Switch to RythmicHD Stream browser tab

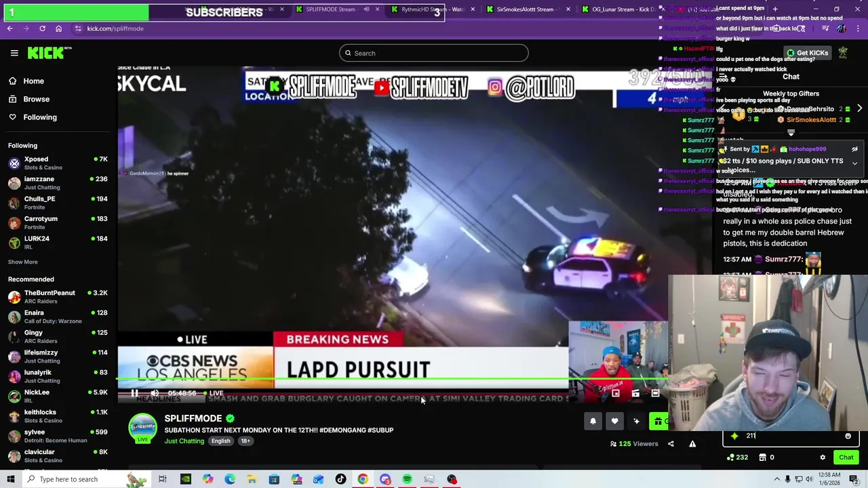(x=434, y=9)
